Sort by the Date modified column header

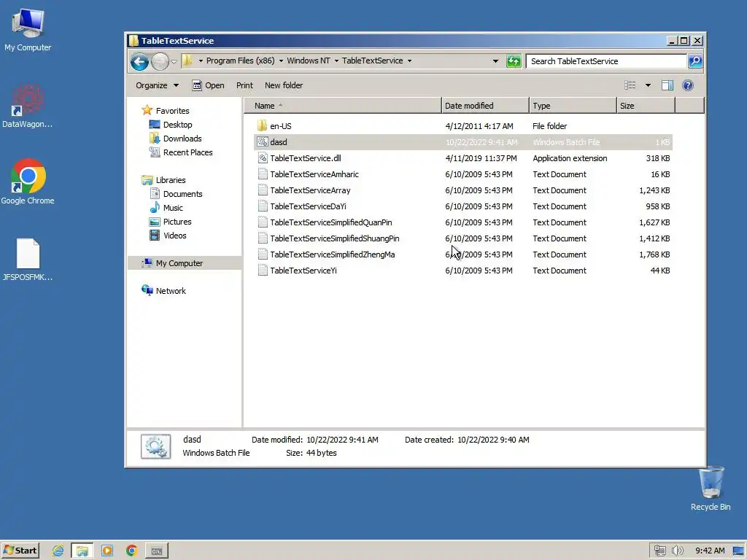[485, 106]
